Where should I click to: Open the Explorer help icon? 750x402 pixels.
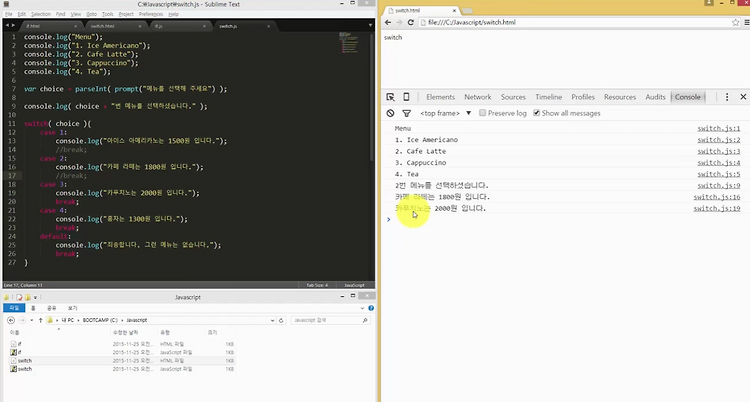[371, 308]
